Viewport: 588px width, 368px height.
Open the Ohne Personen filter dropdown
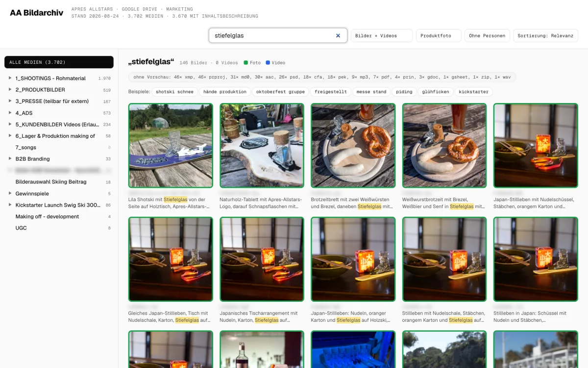click(487, 36)
